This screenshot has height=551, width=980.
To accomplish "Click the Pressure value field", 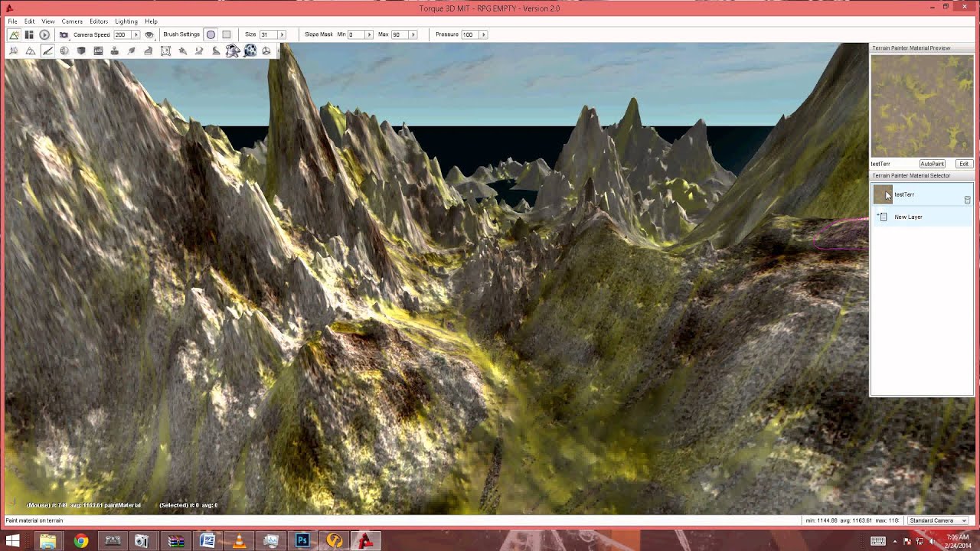I will pyautogui.click(x=469, y=34).
